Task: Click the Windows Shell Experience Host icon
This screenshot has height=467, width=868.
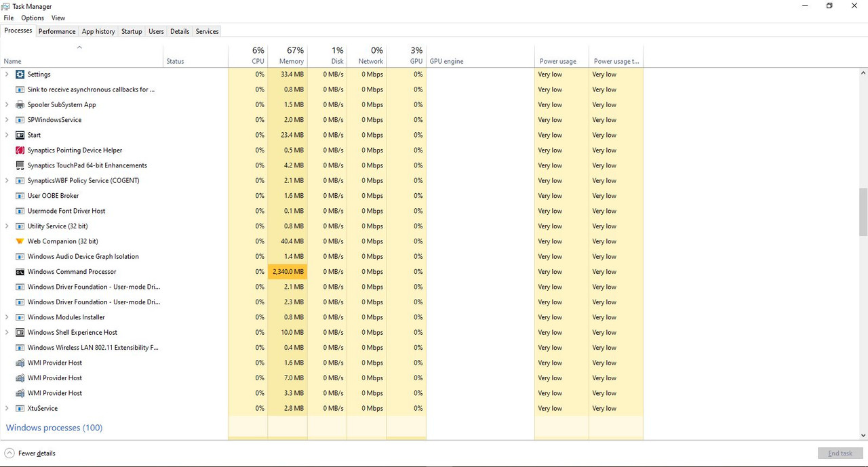Action: click(20, 333)
